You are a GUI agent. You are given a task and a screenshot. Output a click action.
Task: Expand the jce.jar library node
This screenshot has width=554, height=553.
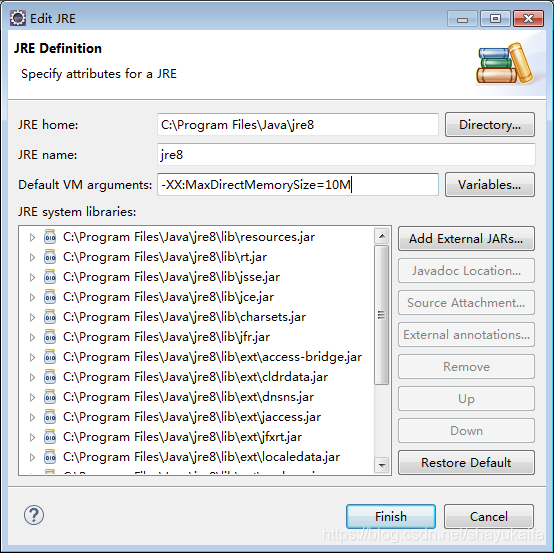32,297
